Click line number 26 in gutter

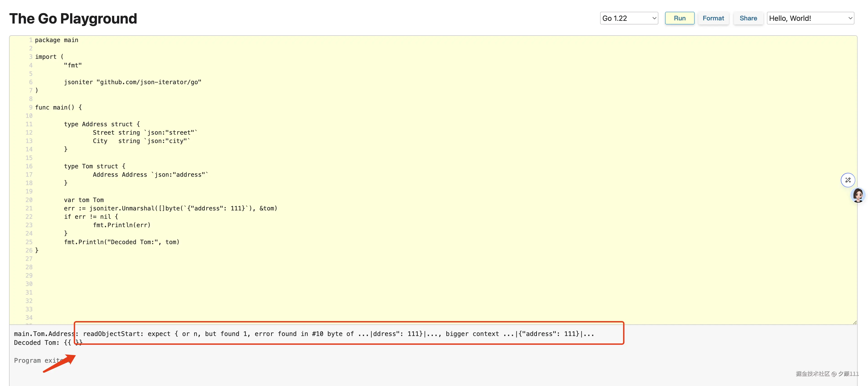coord(29,250)
